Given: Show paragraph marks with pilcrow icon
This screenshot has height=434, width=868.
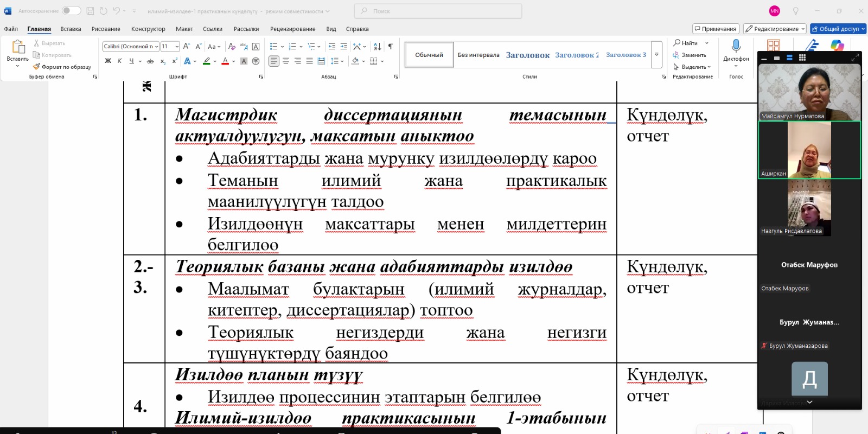Looking at the screenshot, I should click(x=390, y=47).
